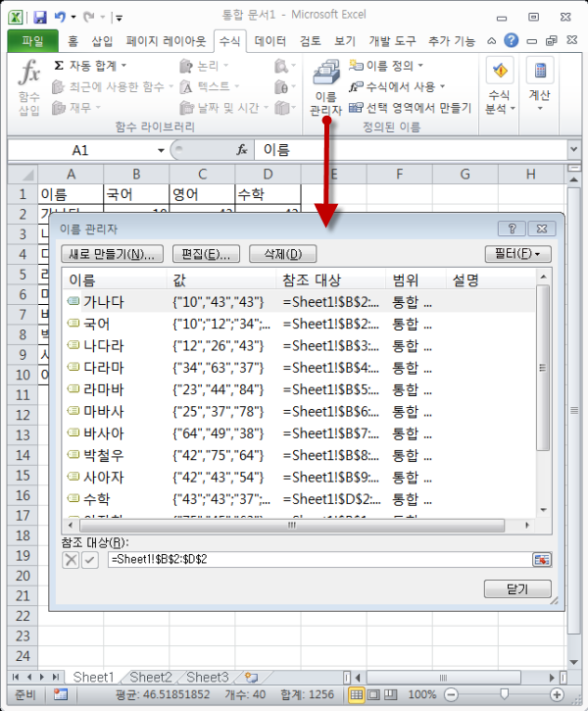The image size is (588, 711).
Task: Click the zoom out minus button
Action: (451, 694)
